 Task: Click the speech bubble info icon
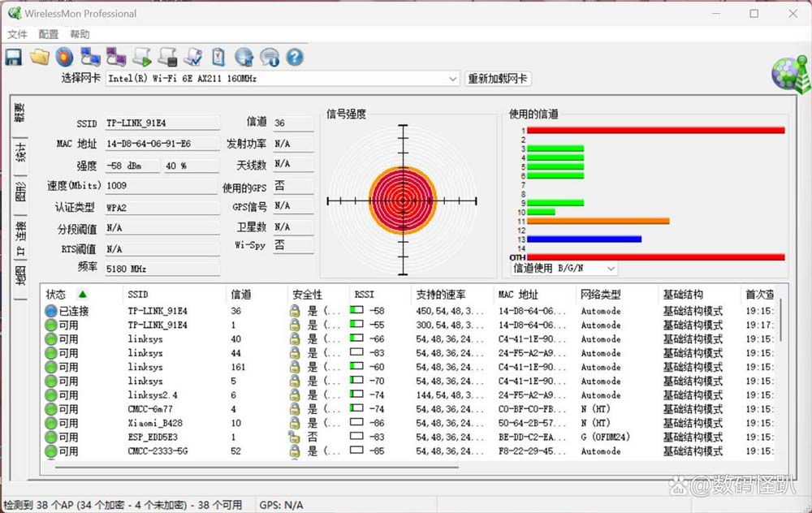click(270, 57)
